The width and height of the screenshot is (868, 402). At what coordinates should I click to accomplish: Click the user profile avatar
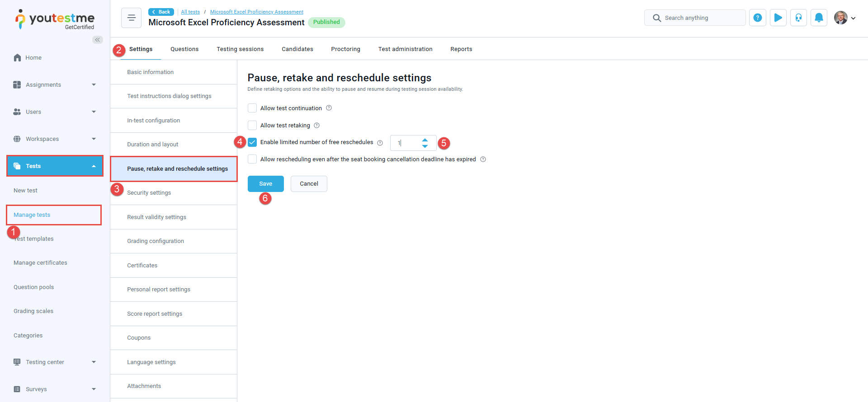coord(841,18)
